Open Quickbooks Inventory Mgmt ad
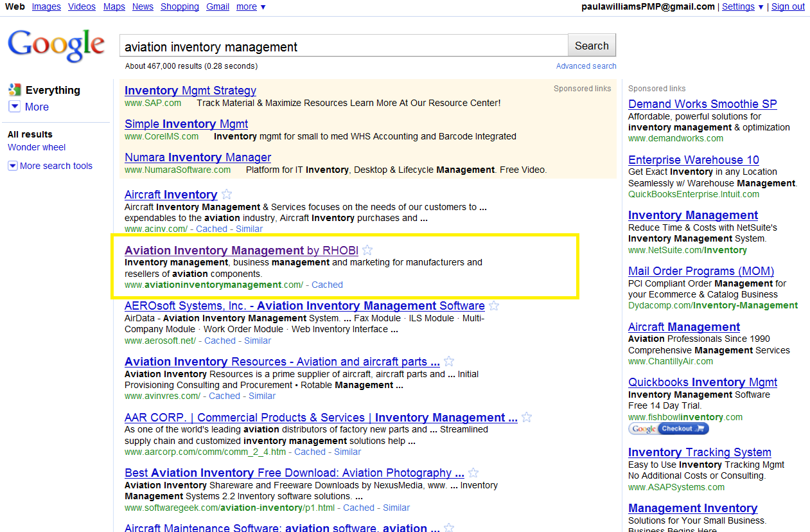 (x=703, y=382)
